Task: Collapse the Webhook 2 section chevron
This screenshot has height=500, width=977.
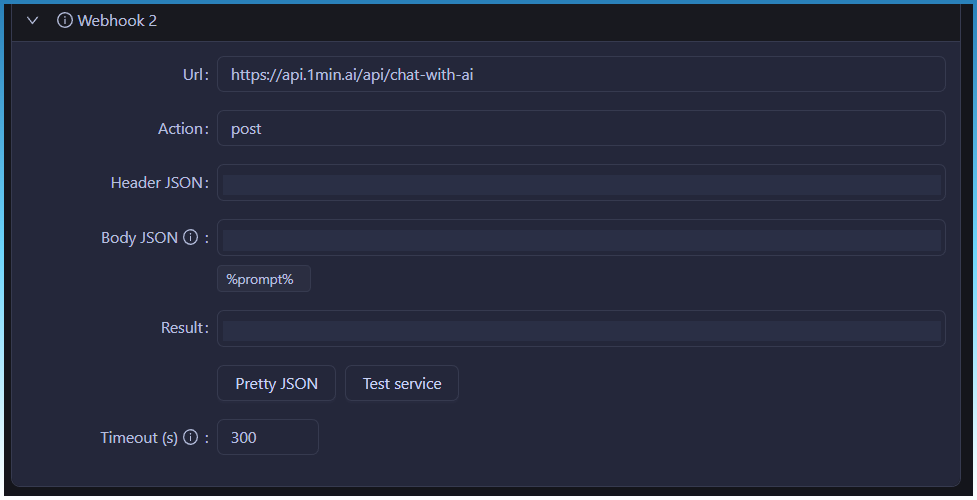Action: click(33, 21)
